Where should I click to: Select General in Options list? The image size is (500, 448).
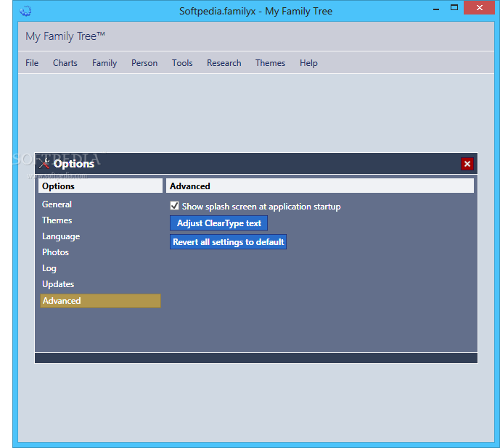coord(57,204)
